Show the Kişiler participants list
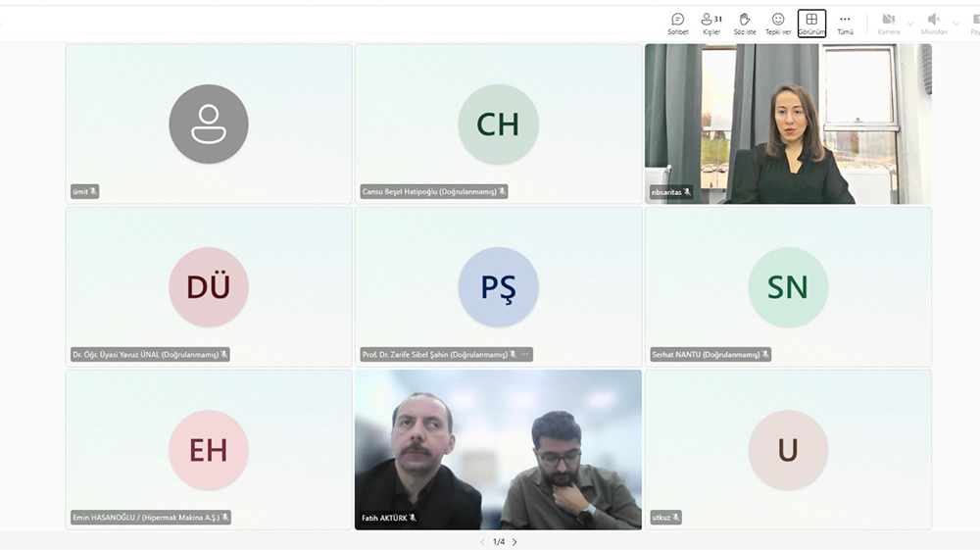980x550 pixels. click(x=711, y=24)
